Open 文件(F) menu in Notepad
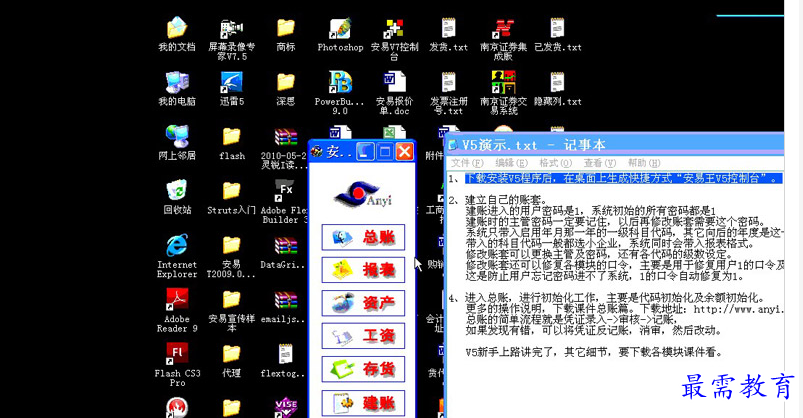The width and height of the screenshot is (803, 418). click(467, 163)
